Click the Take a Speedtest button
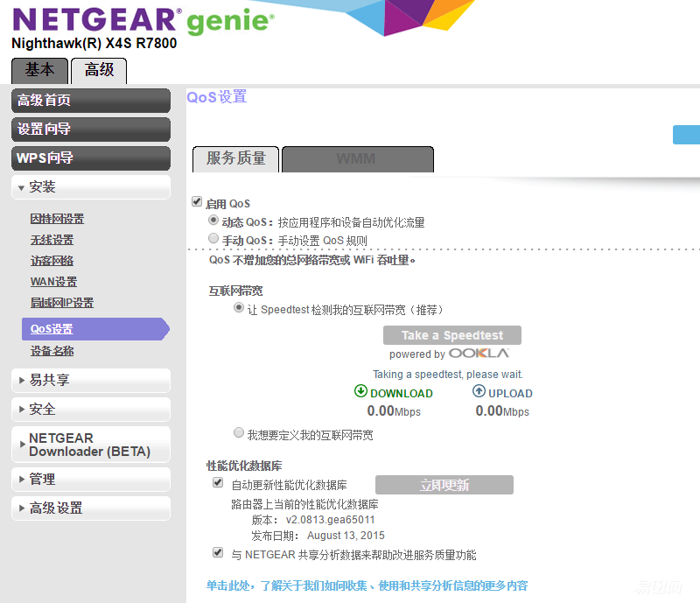This screenshot has width=700, height=603. 452,335
